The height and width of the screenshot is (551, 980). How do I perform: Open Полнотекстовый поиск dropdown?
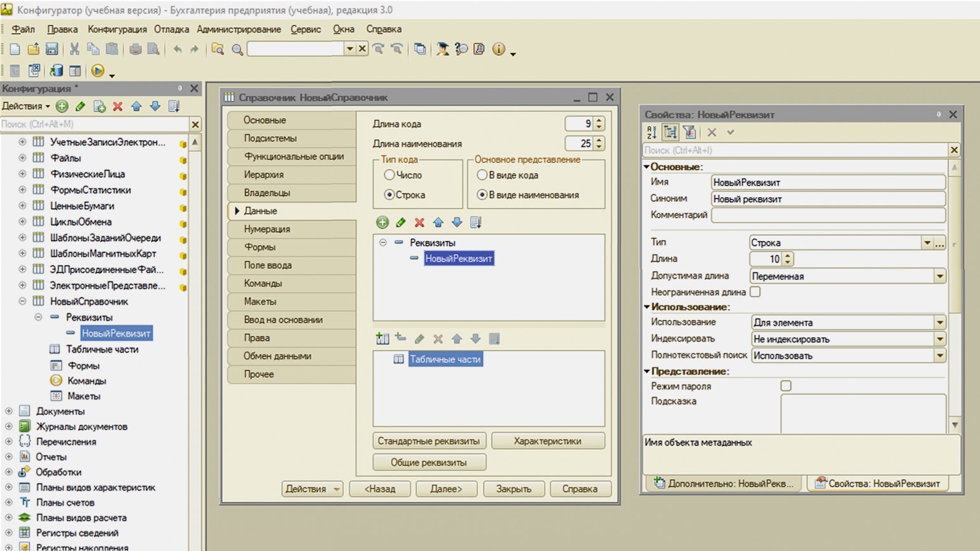point(940,356)
